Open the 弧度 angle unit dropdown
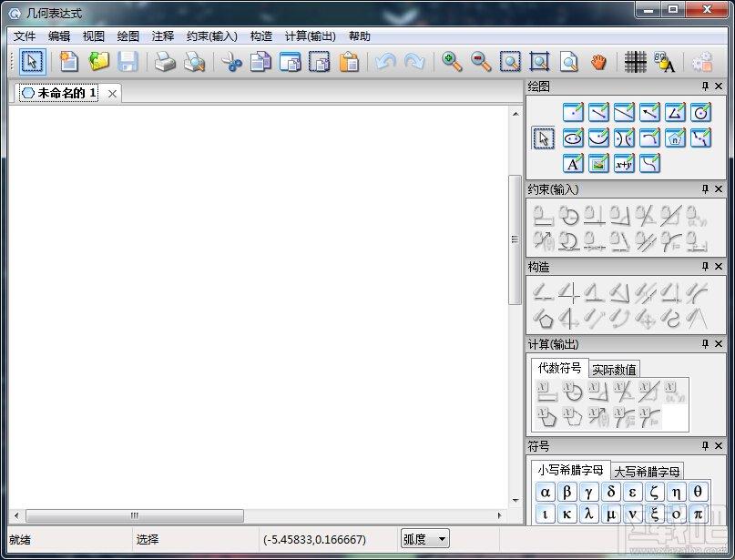The image size is (735, 560). click(424, 539)
